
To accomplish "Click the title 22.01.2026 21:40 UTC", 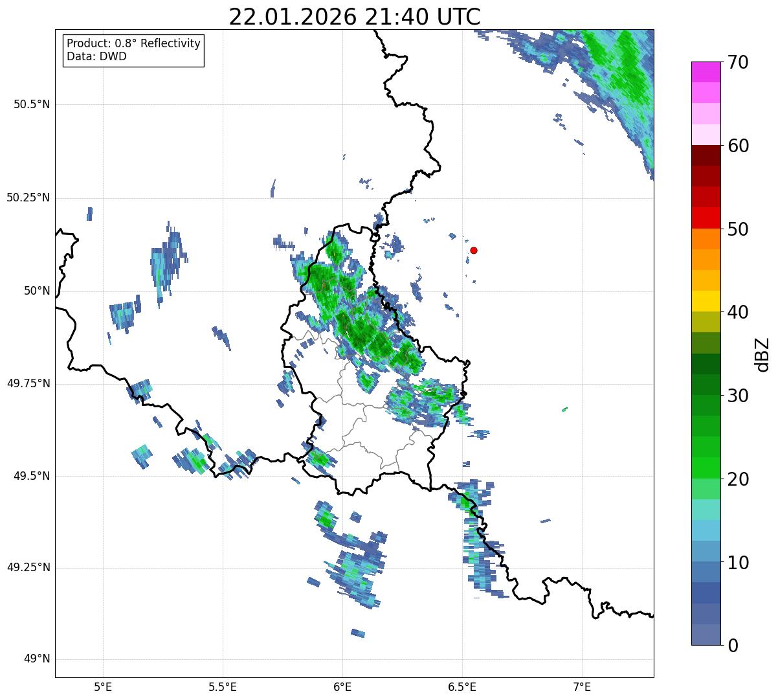I will click(x=355, y=17).
